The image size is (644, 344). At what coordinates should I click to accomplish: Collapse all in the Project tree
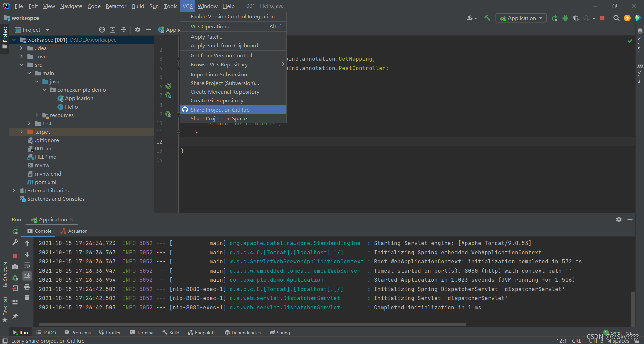(124, 30)
